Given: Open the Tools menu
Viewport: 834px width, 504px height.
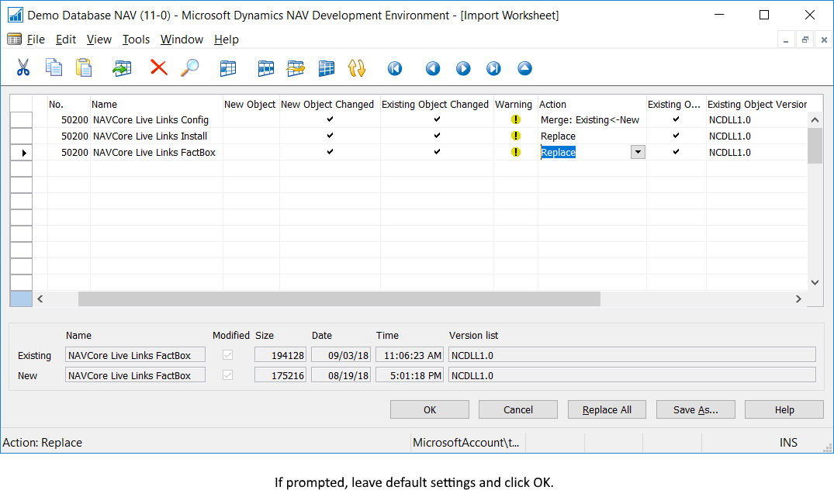Looking at the screenshot, I should [136, 40].
